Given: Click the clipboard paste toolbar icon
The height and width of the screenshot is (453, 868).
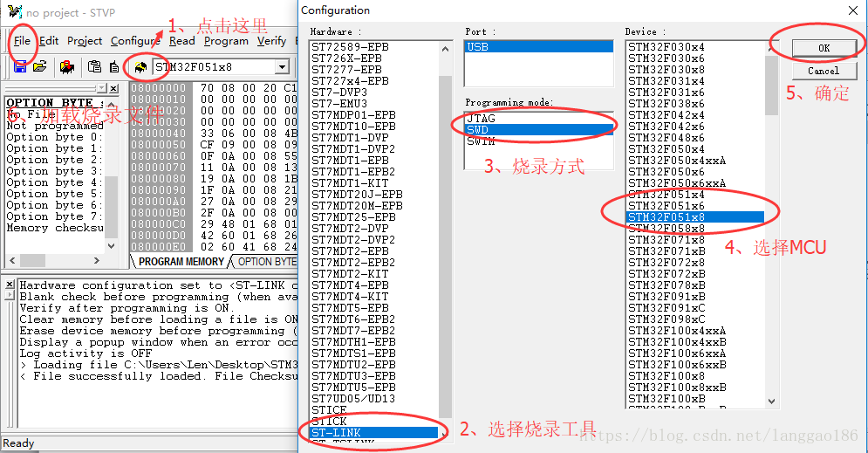Looking at the screenshot, I should click(95, 67).
